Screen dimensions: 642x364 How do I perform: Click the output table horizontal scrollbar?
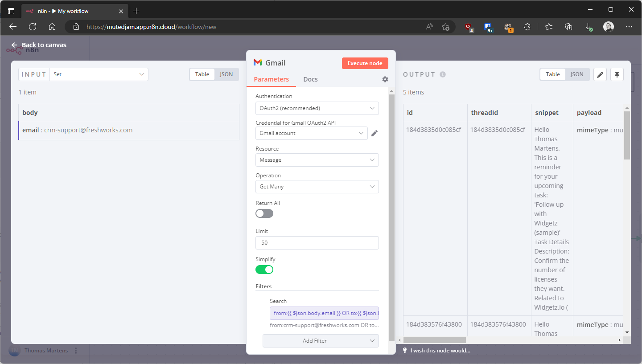[x=435, y=340]
